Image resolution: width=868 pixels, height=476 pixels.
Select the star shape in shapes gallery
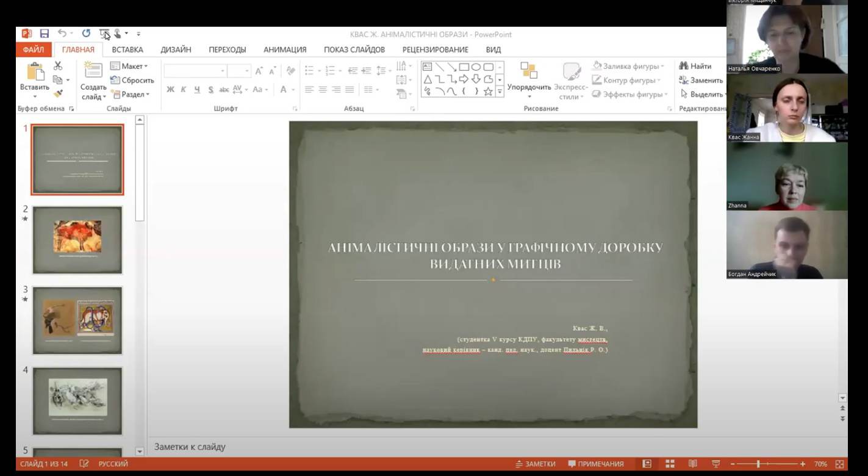pyautogui.click(x=488, y=92)
